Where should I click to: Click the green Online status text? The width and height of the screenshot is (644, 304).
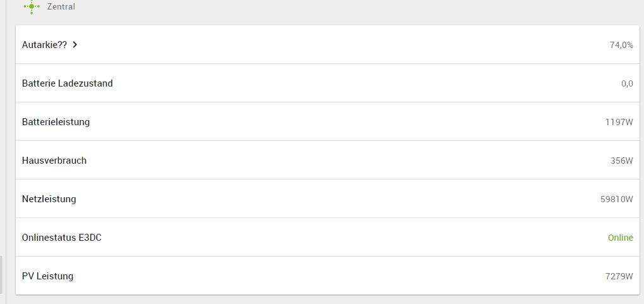[620, 238]
